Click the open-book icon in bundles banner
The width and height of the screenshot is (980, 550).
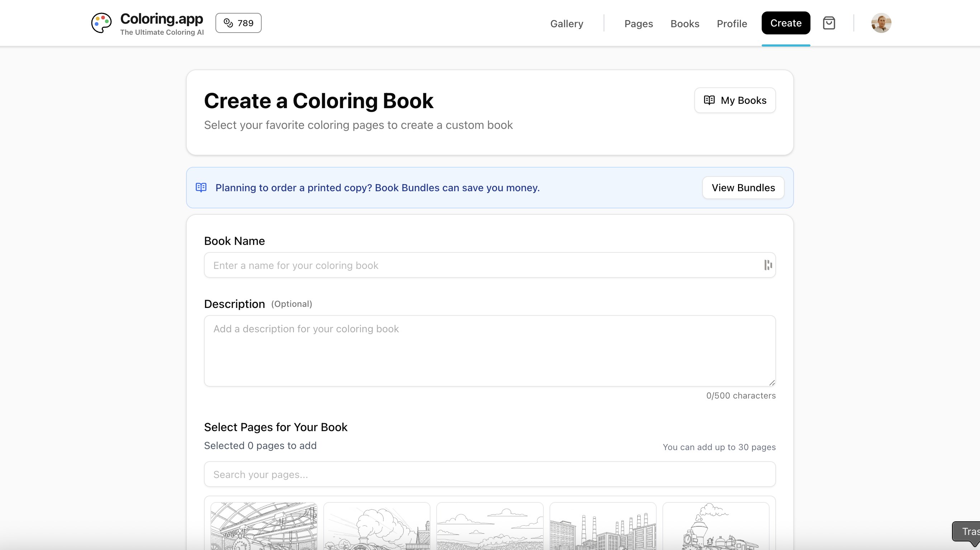click(201, 187)
